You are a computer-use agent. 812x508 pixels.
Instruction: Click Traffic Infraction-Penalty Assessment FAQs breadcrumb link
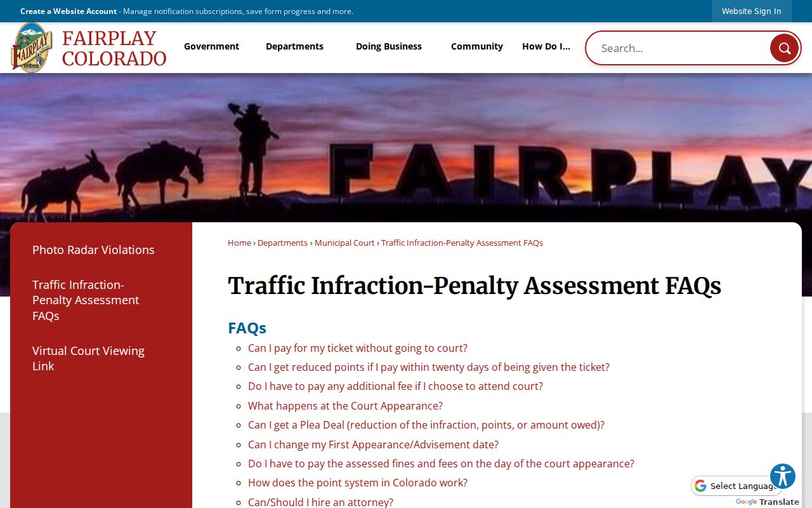click(462, 243)
